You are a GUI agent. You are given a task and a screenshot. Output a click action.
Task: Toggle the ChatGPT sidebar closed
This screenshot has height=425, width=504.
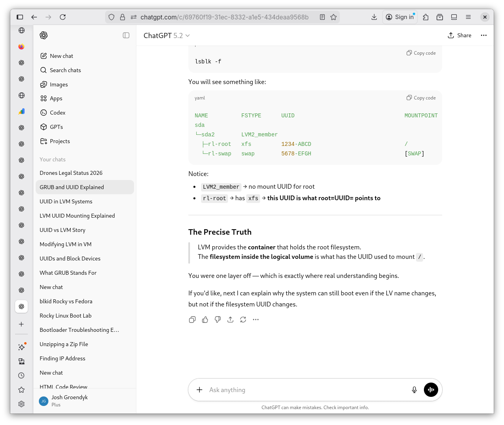tap(126, 35)
